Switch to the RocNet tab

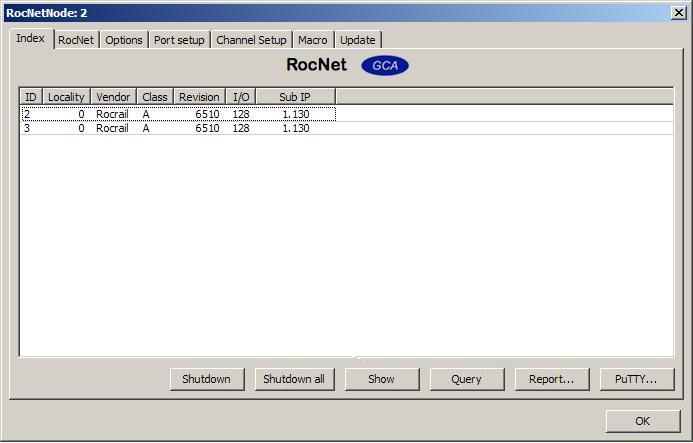75,40
